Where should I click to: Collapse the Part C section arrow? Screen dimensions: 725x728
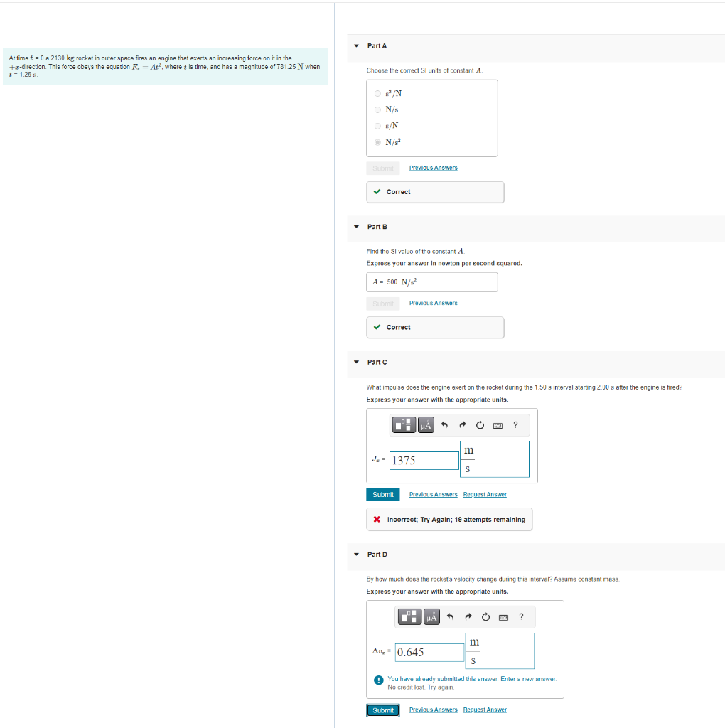coord(357,362)
